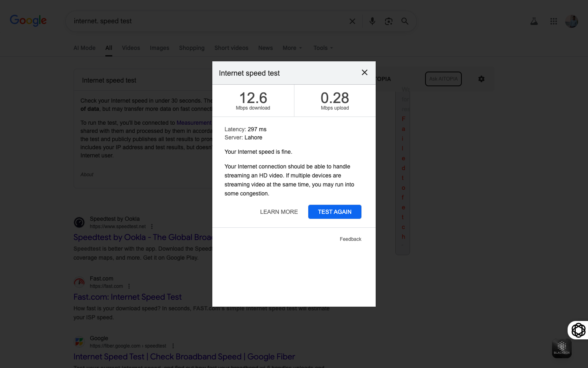
Task: Open the Feedback link in the dialog
Action: tap(350, 239)
